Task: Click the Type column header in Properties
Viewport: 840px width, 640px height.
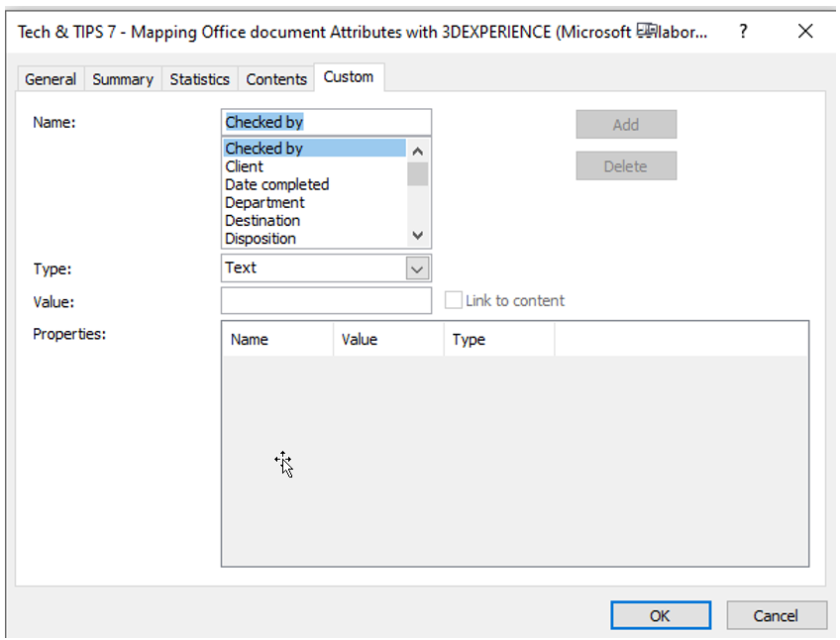Action: coord(499,339)
